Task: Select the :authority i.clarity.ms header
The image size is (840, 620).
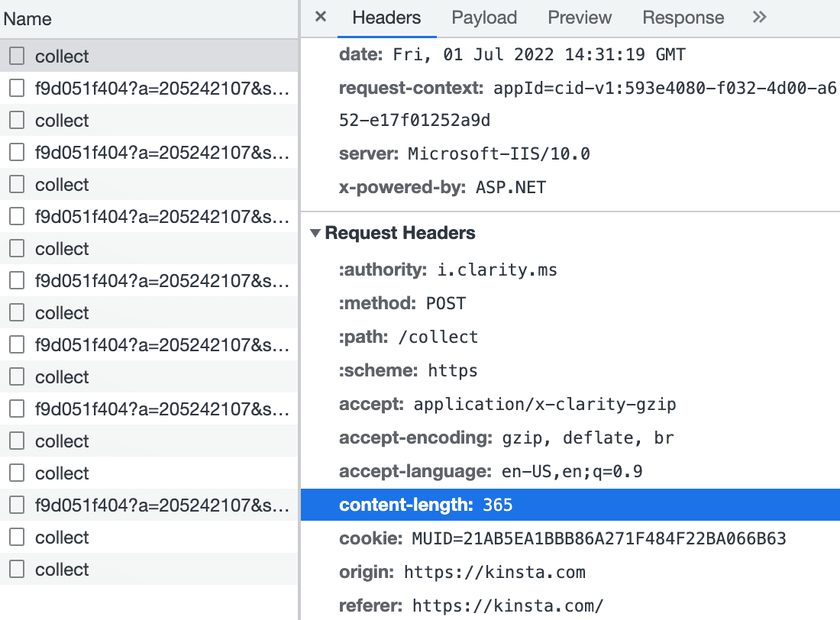Action: (x=448, y=270)
